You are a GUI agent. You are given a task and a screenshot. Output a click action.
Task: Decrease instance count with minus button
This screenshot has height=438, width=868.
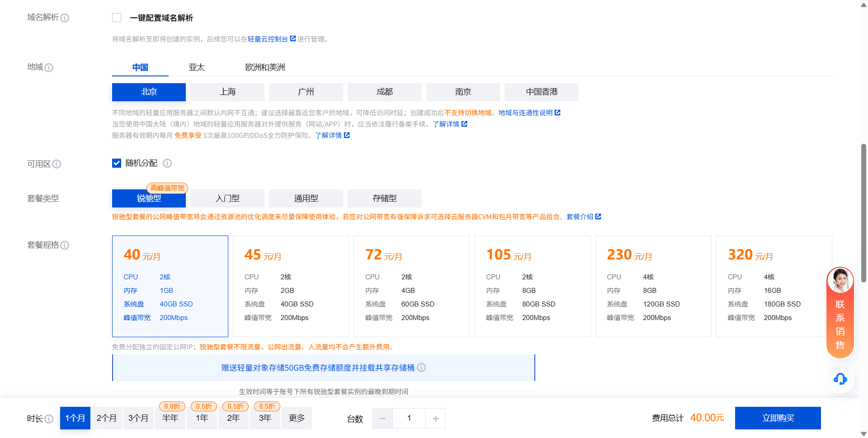tap(382, 419)
